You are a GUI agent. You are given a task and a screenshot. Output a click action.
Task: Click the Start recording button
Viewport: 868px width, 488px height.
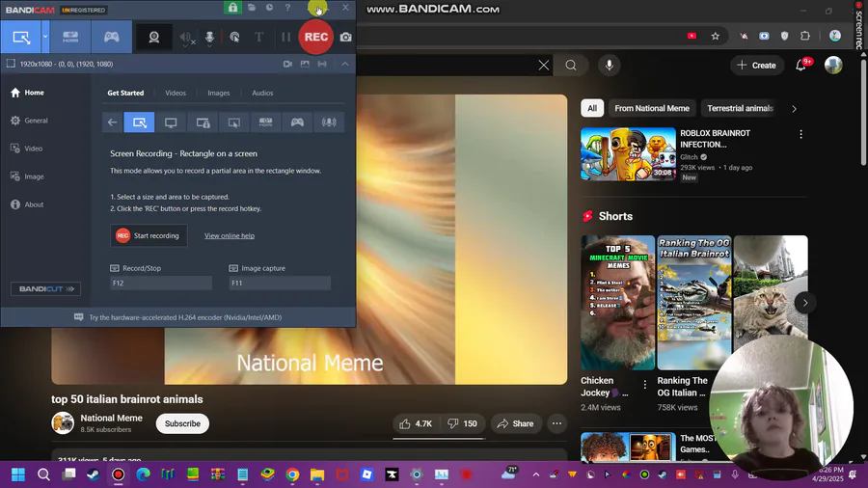pos(149,235)
